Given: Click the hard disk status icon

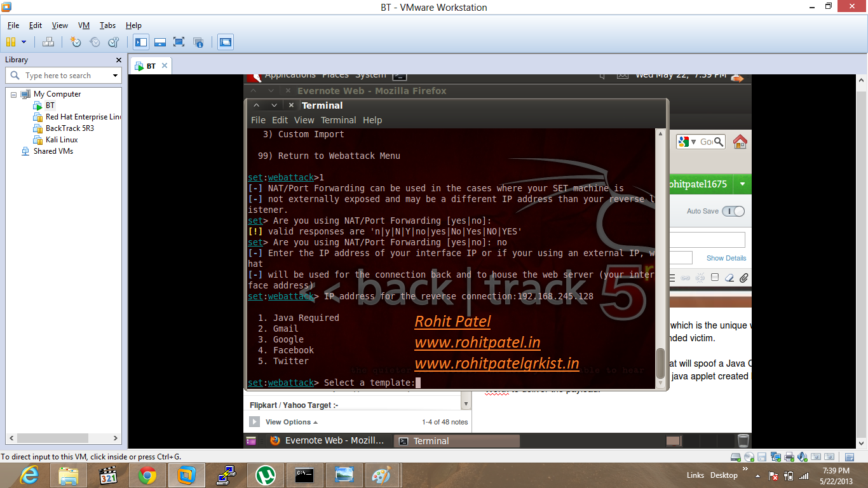Looking at the screenshot, I should pyautogui.click(x=736, y=457).
